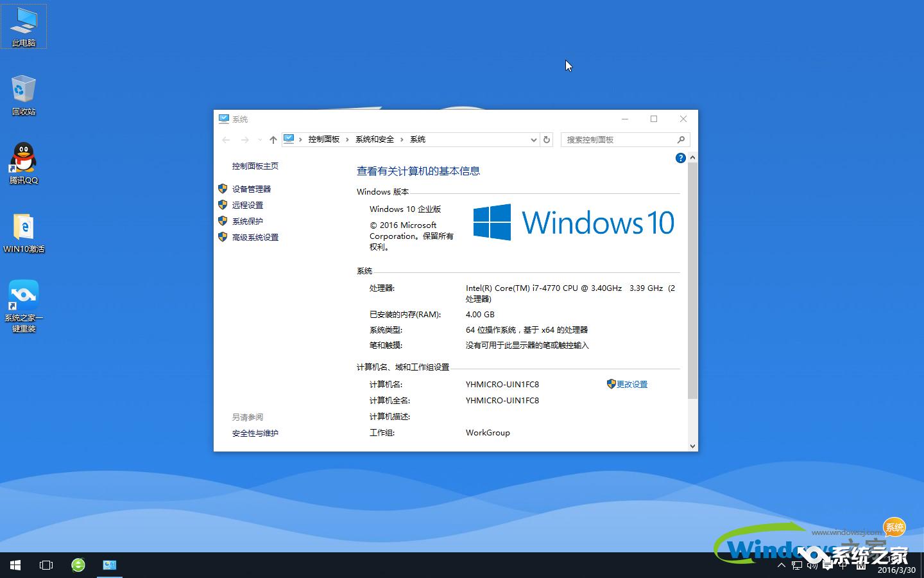Click the network icon in system tray
Viewport: 924px width, 578px height.
pos(796,566)
